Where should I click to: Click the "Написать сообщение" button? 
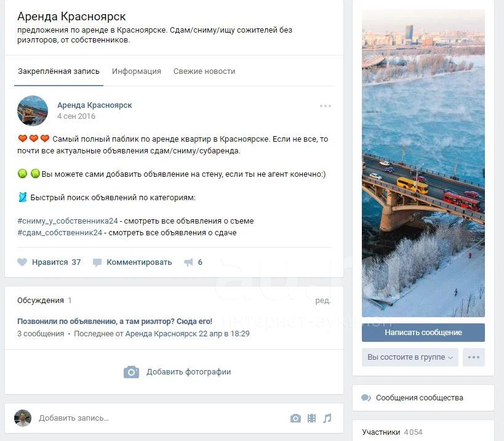423,332
